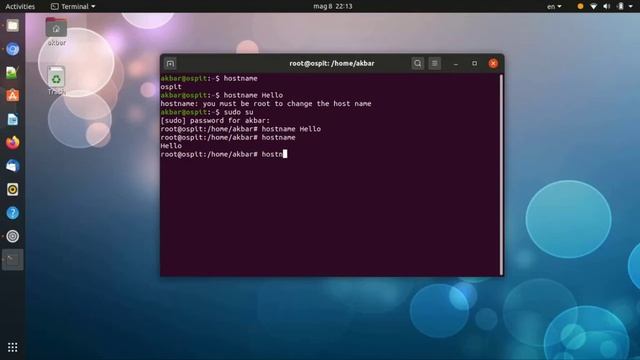The image size is (640, 360).
Task: Click Activities in the top bar
Action: point(20,6)
